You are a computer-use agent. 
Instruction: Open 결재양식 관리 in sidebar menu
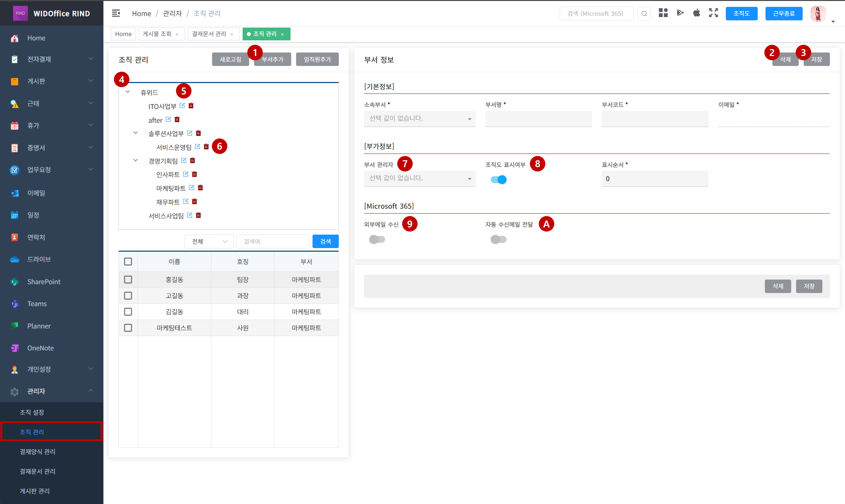(37, 451)
